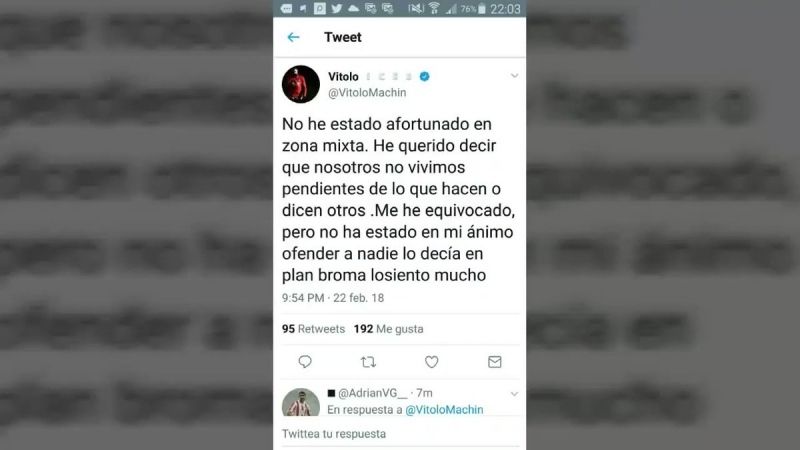Select the Vitolo display name

(343, 77)
